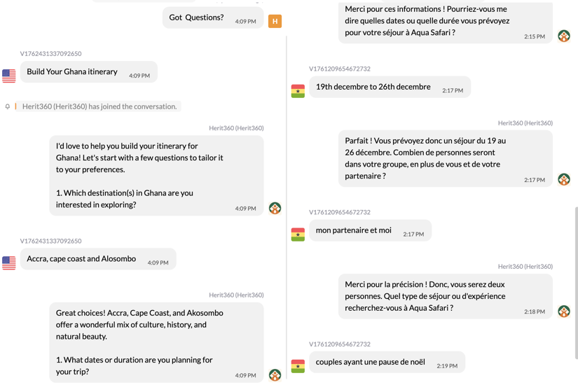
Task: Click Herit360 avatar beside Which destination(s) question
Action: pos(275,208)
